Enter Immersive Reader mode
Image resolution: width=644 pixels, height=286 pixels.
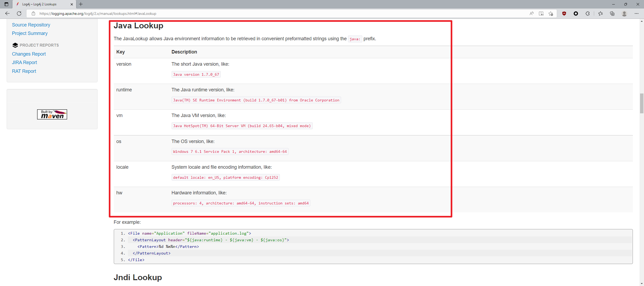click(541, 14)
